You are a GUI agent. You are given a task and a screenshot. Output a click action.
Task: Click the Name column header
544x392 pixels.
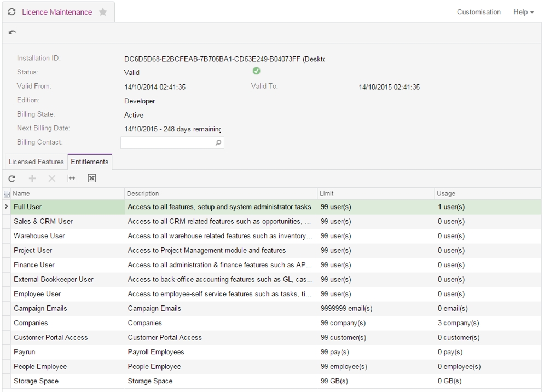click(66, 194)
